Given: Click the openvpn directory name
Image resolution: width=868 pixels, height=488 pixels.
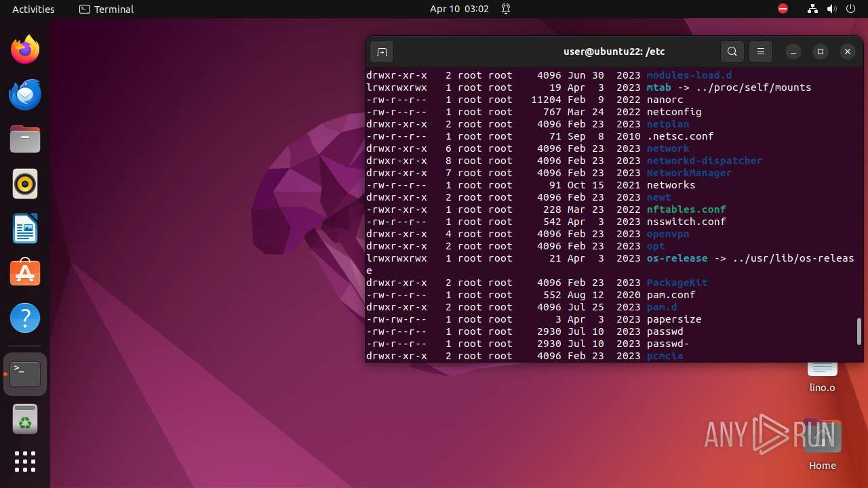Looking at the screenshot, I should [x=668, y=234].
